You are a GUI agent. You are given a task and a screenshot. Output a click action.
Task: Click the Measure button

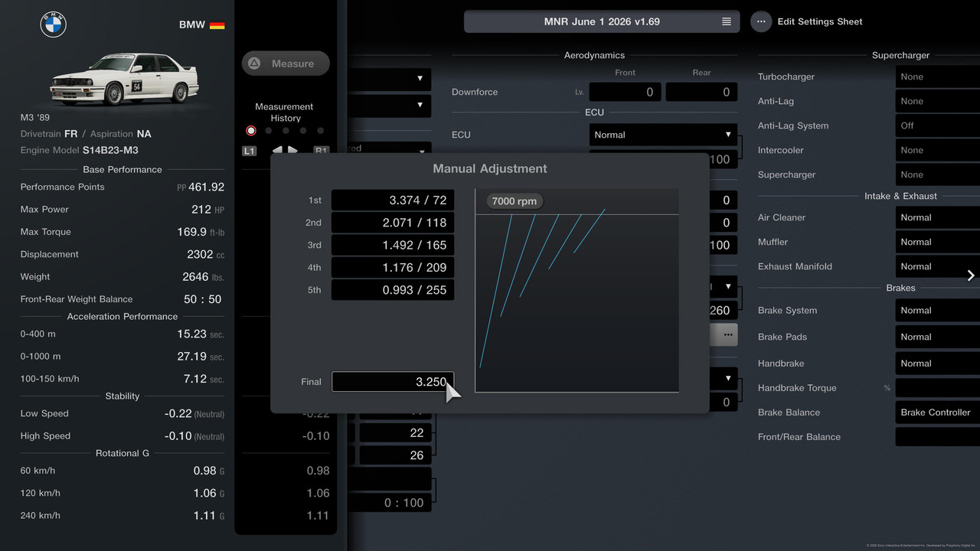click(x=286, y=64)
